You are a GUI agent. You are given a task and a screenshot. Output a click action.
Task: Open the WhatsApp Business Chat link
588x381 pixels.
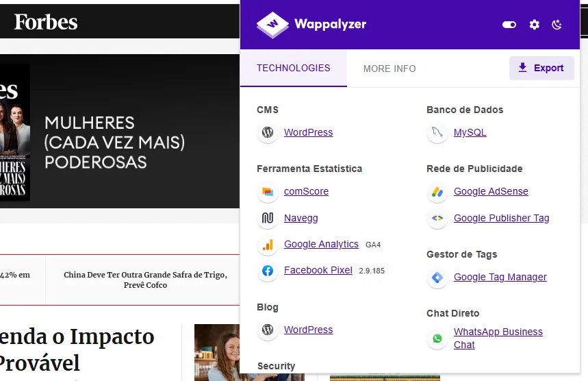coord(498,339)
